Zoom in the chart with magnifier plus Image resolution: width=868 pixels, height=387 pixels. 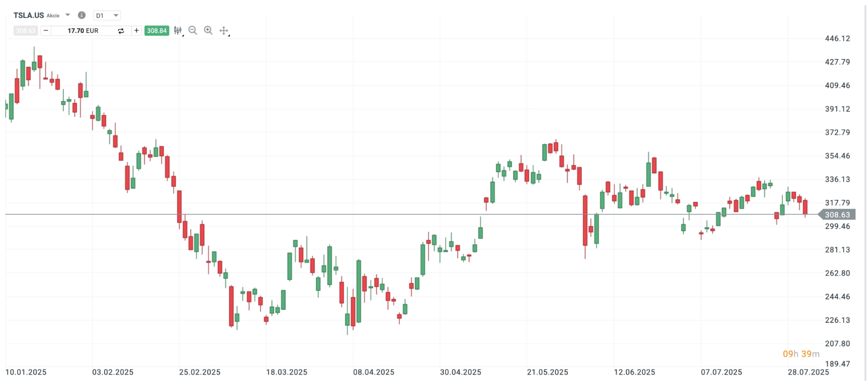(x=208, y=31)
